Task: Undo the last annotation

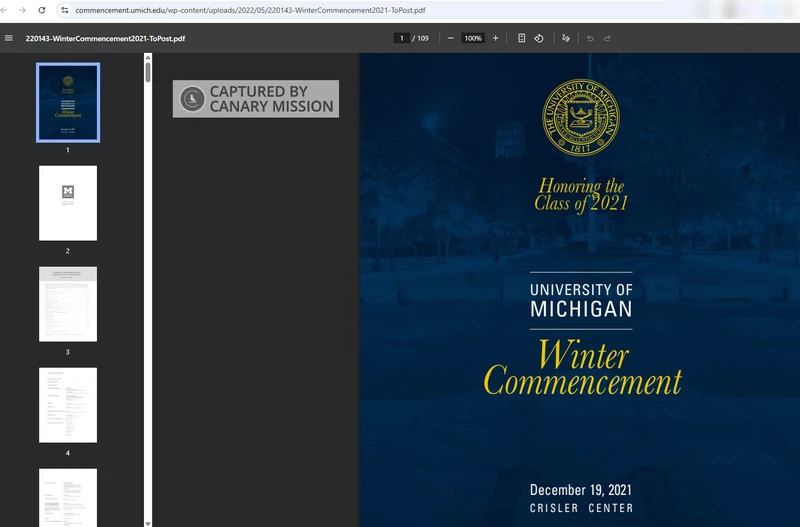Action: (x=590, y=38)
